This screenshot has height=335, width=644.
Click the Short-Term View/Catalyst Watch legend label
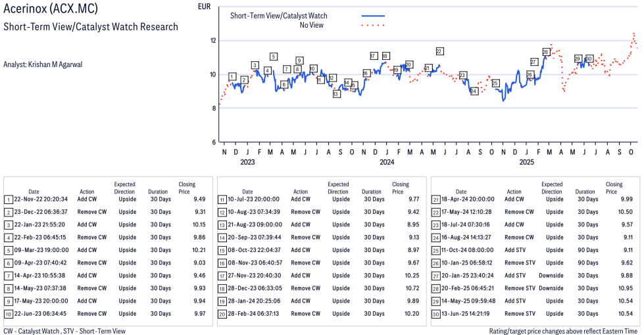click(x=278, y=15)
